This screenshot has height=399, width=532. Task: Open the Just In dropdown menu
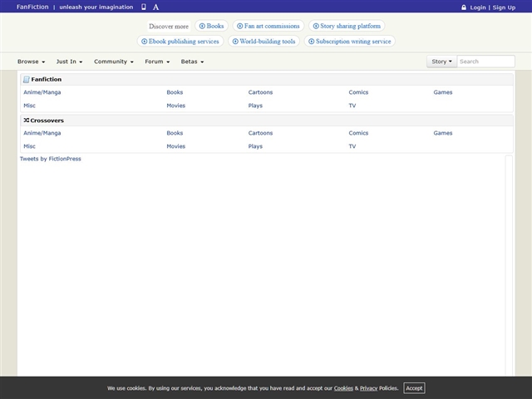tap(69, 62)
